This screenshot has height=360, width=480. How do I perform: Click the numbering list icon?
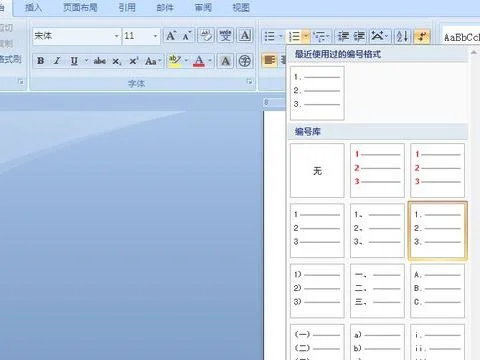tap(294, 36)
